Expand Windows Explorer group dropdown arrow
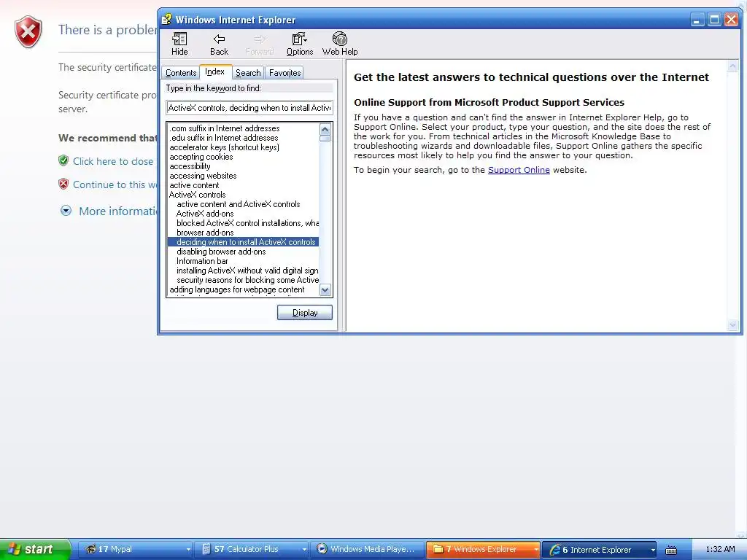Screen dimensions: 747x560 point(536,550)
